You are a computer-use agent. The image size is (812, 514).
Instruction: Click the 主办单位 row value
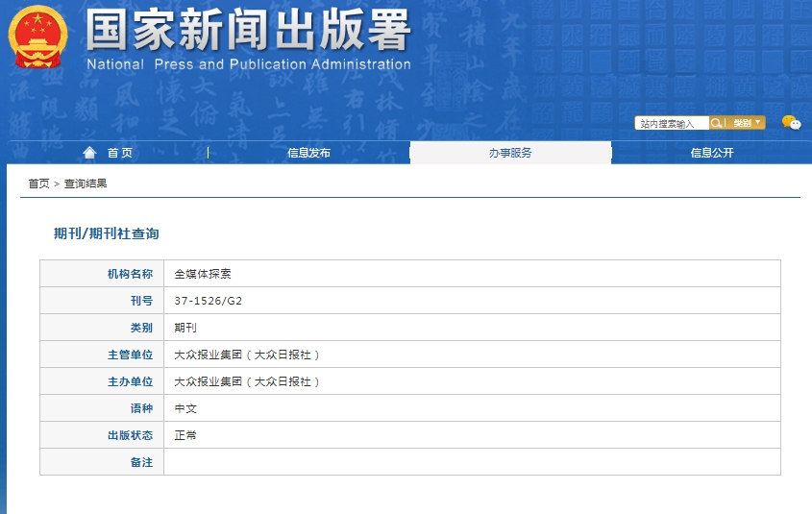pyautogui.click(x=247, y=381)
